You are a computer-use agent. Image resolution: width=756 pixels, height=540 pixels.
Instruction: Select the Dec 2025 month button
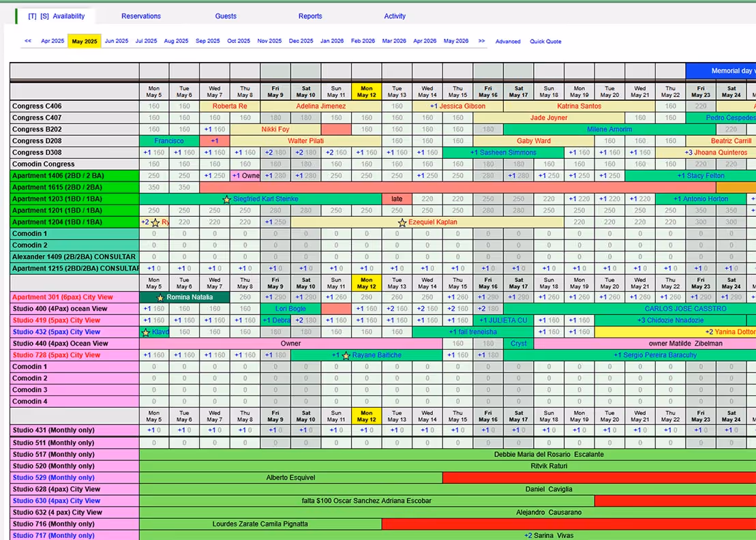[300, 41]
